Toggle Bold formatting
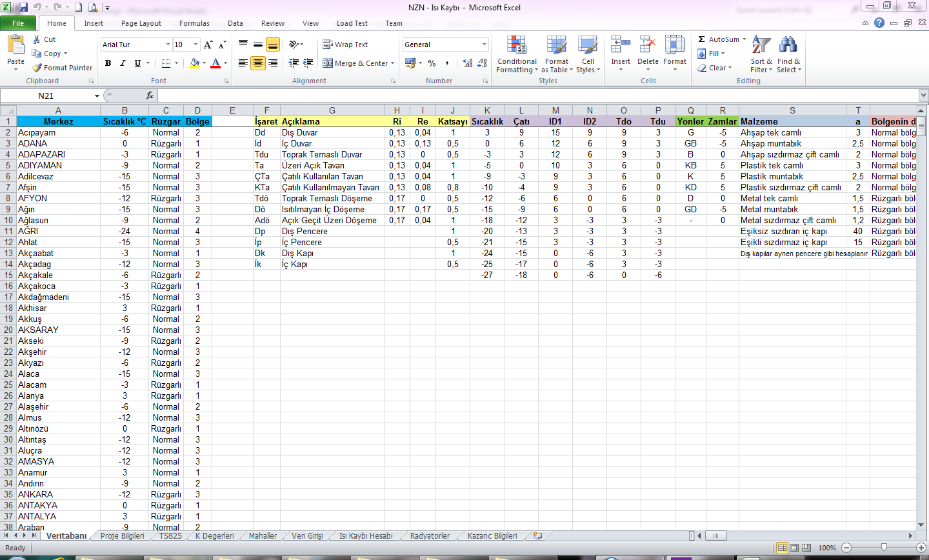 [108, 63]
